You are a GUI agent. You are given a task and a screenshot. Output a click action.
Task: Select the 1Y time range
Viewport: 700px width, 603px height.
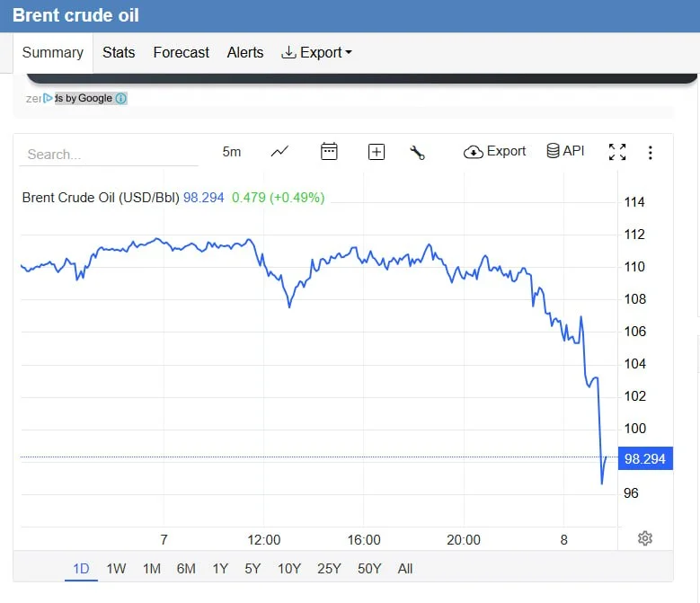click(x=220, y=568)
